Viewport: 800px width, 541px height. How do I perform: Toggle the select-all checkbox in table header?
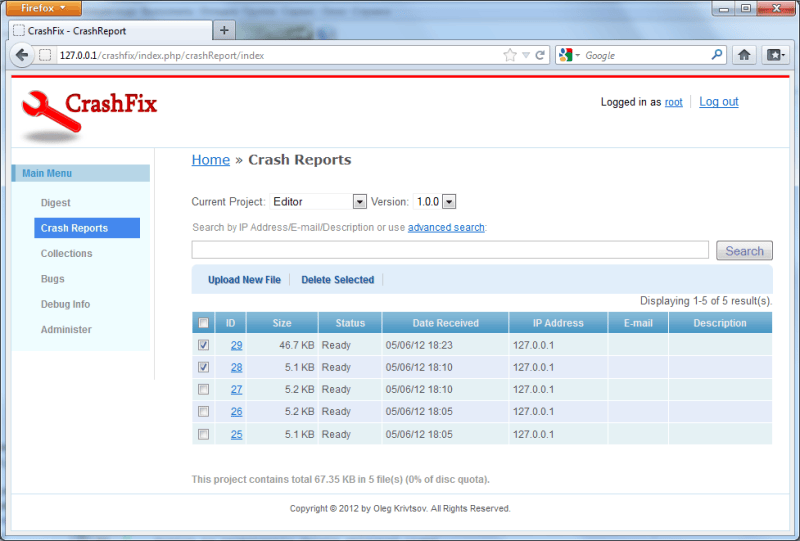[x=204, y=323]
